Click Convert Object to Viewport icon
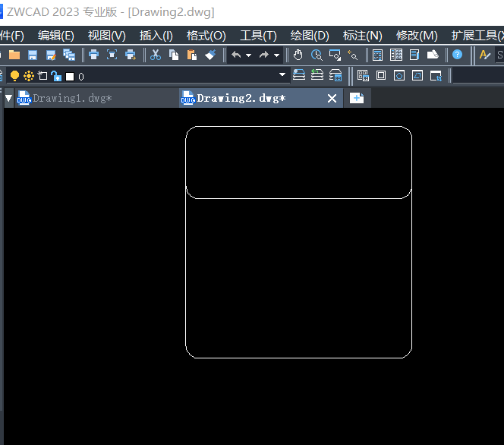This screenshot has height=445, width=504. [x=417, y=76]
